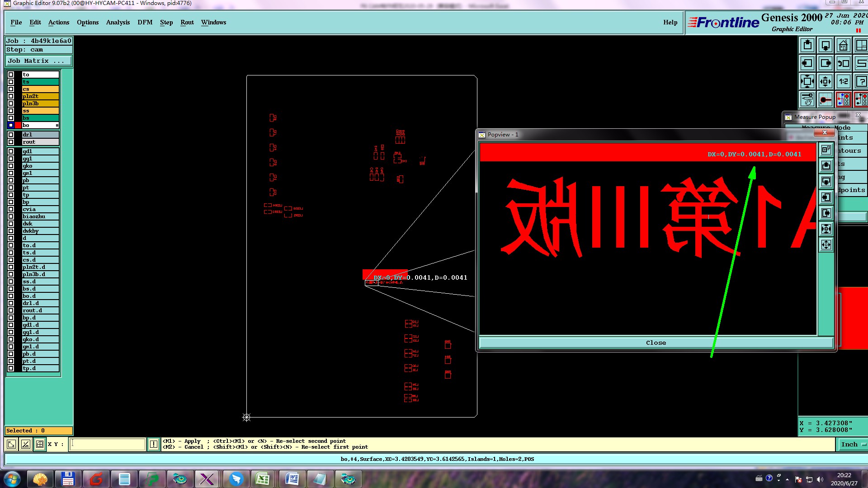868x488 pixels.
Task: Toggle display checkbox for layer drl
Action: [11, 135]
